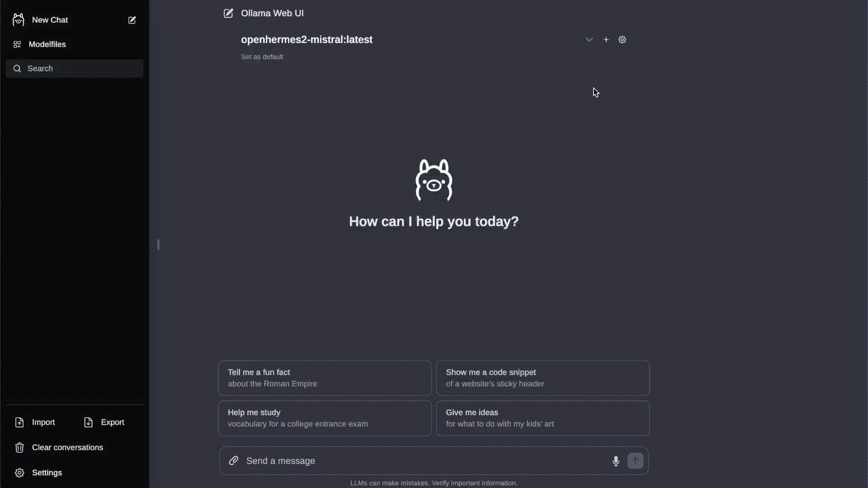Select 'Help me study' suggestion card
Viewport: 868px width, 488px height.
[325, 418]
